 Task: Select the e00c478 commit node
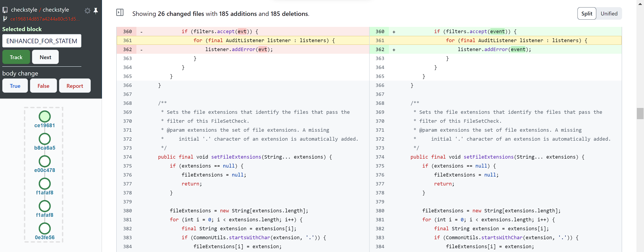click(44, 161)
